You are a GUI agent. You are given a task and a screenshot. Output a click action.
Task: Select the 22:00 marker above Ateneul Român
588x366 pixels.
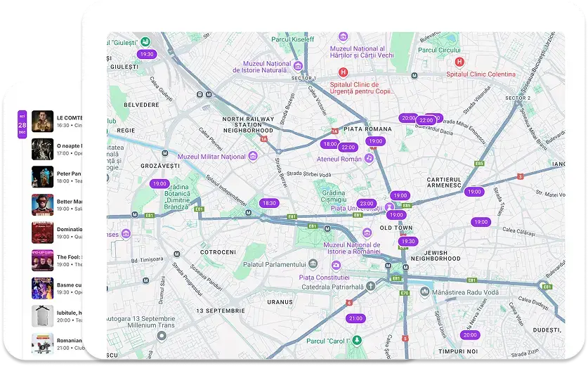pos(348,148)
